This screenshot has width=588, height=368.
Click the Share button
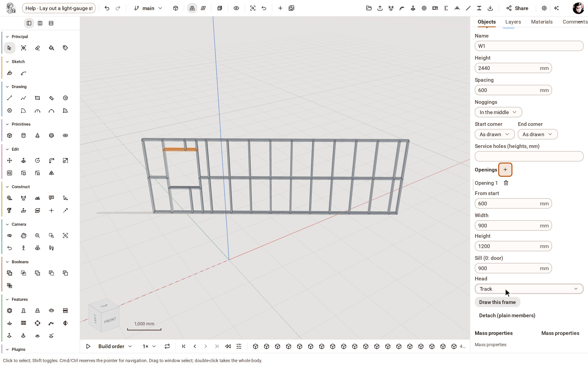pos(517,8)
